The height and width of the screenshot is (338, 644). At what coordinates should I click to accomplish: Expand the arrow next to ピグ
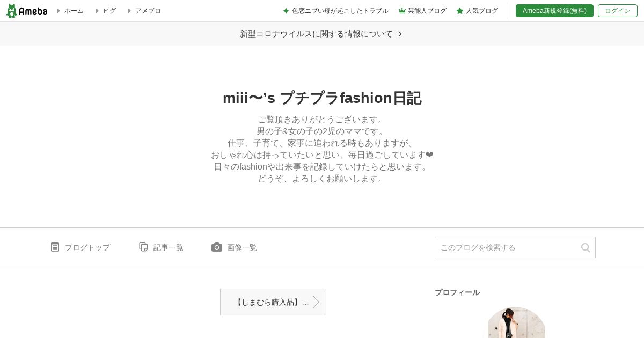(97, 11)
